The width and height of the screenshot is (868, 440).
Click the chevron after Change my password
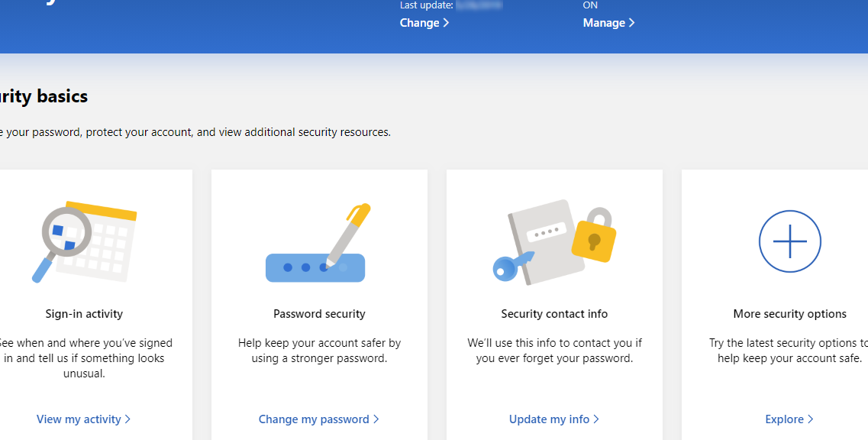[x=376, y=419]
